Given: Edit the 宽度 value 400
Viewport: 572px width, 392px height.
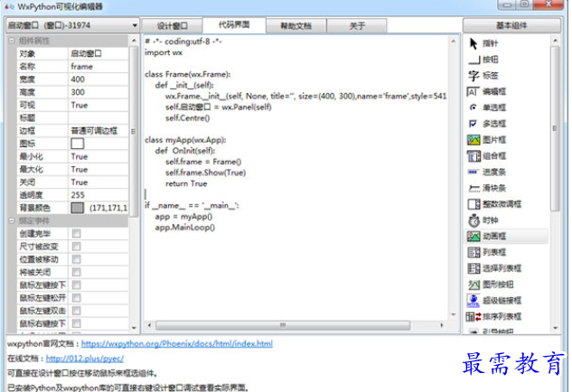Looking at the screenshot, I should (x=98, y=79).
